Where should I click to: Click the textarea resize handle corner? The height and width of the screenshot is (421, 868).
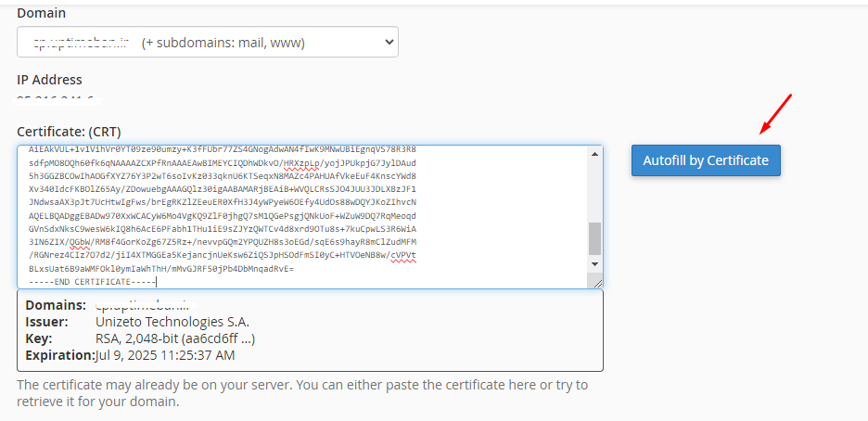pos(597,284)
